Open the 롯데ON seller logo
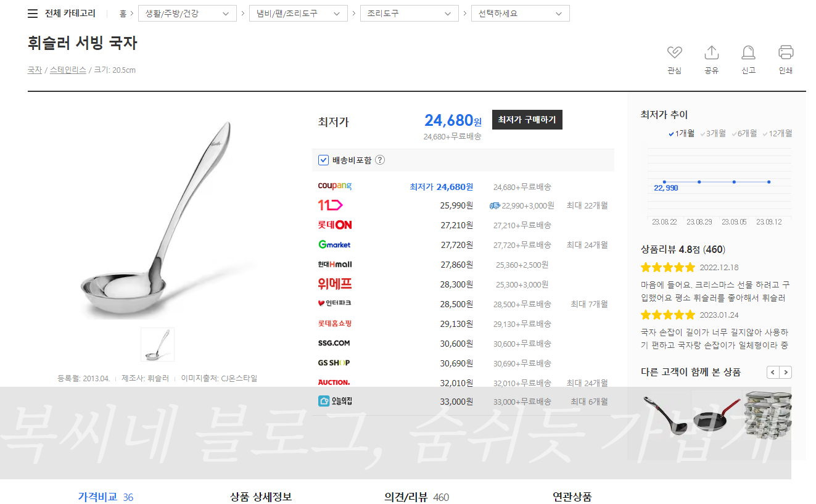Image resolution: width=816 pixels, height=504 pixels. point(335,225)
